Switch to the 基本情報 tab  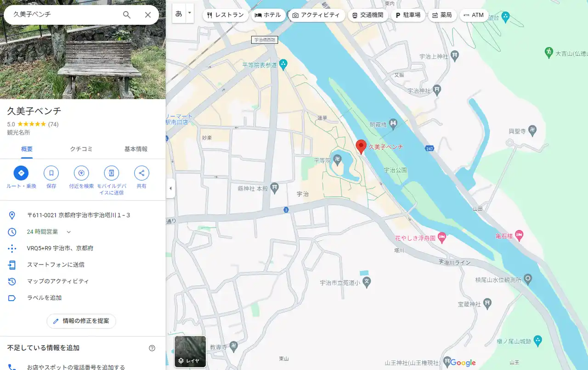tap(136, 149)
